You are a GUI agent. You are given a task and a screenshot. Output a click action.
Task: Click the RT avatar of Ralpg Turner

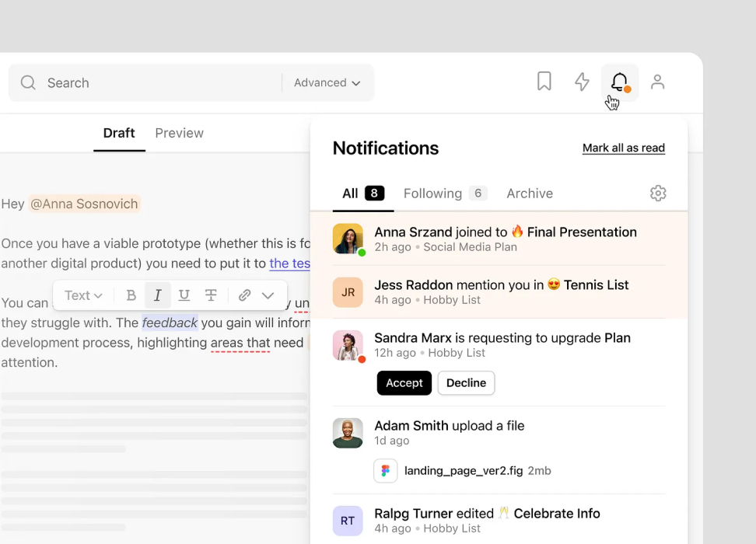point(348,521)
